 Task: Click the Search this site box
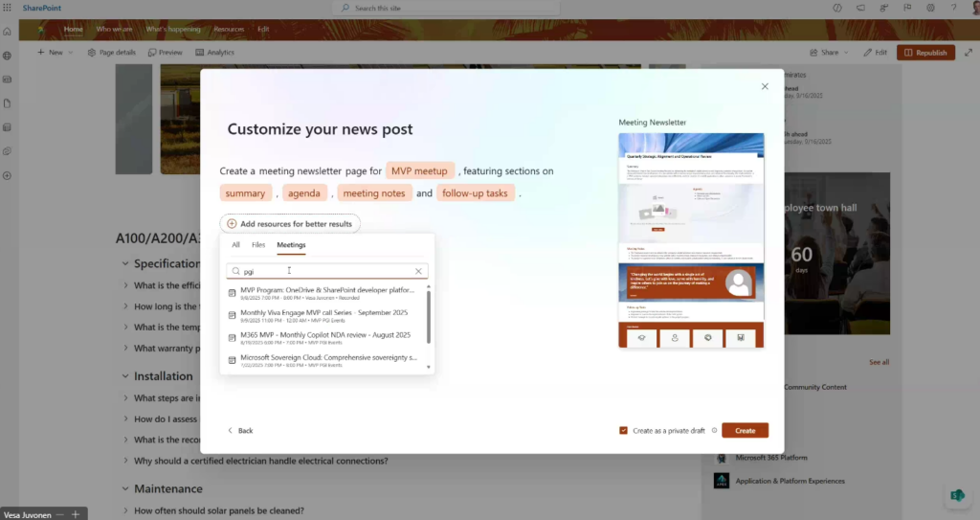click(446, 8)
